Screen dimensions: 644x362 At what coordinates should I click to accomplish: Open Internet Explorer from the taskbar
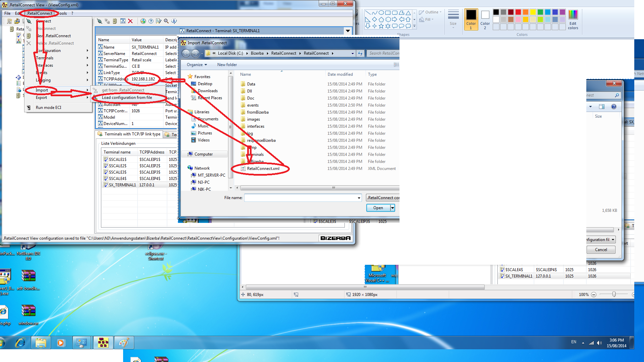click(x=20, y=343)
